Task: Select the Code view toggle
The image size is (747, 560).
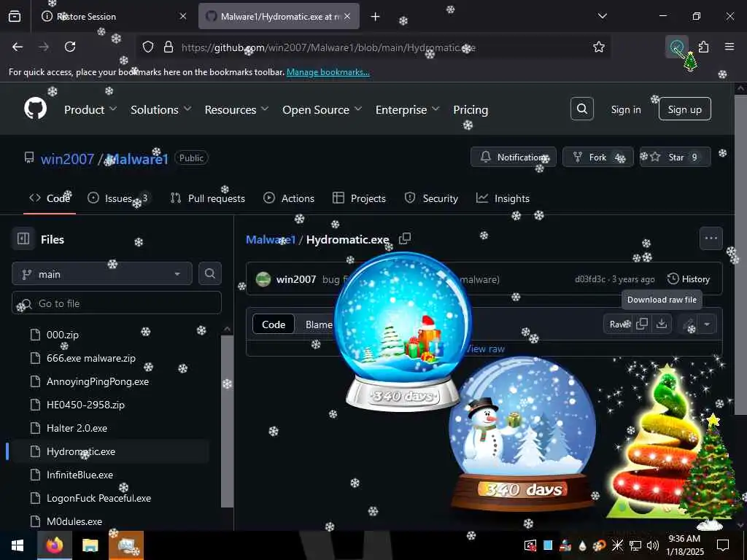Action: [274, 324]
